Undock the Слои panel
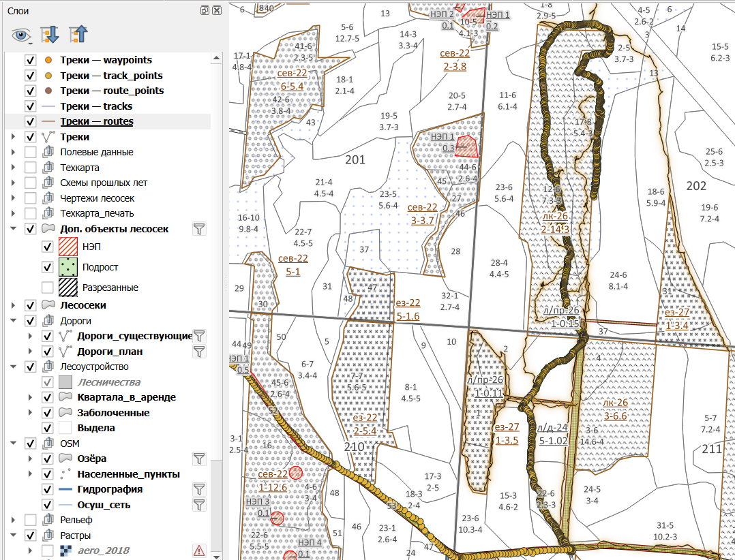The width and height of the screenshot is (735, 560). (x=205, y=10)
